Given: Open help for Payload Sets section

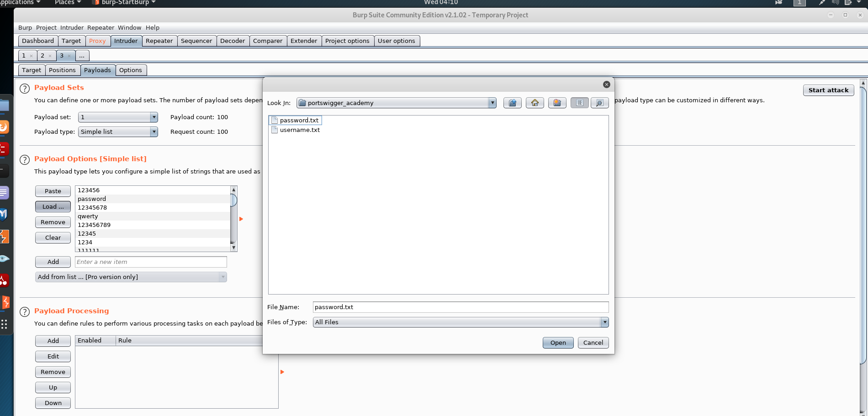Looking at the screenshot, I should click(x=25, y=89).
